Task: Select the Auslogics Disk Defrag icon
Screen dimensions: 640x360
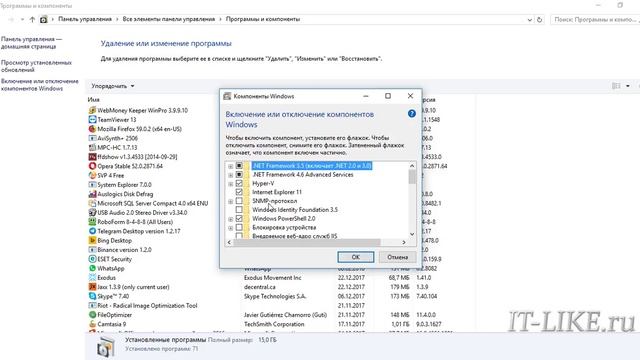Action: click(92, 194)
